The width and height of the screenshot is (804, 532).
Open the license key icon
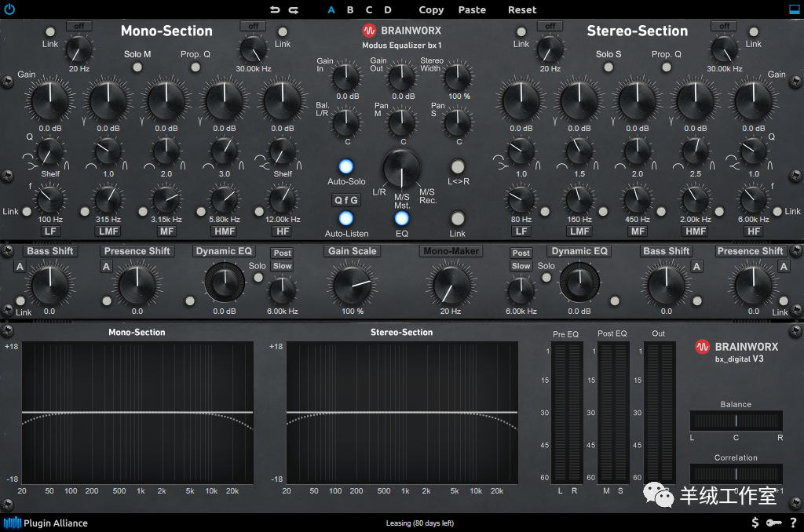point(773,523)
